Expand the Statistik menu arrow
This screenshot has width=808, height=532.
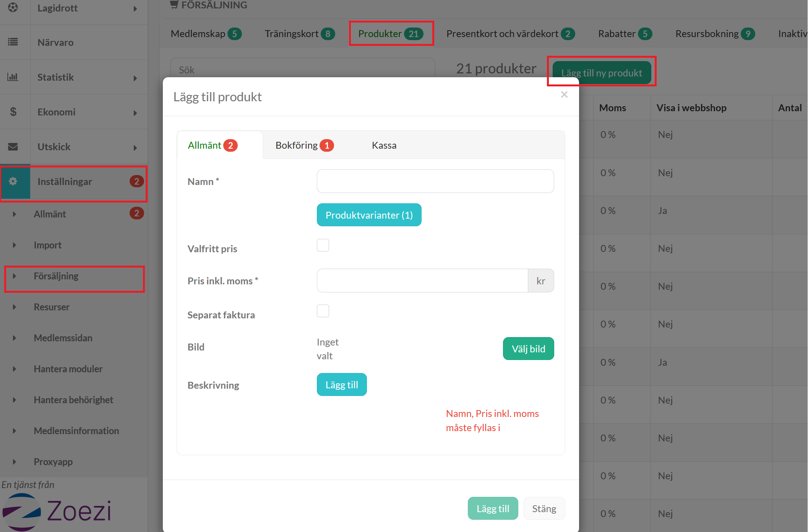pyautogui.click(x=135, y=78)
